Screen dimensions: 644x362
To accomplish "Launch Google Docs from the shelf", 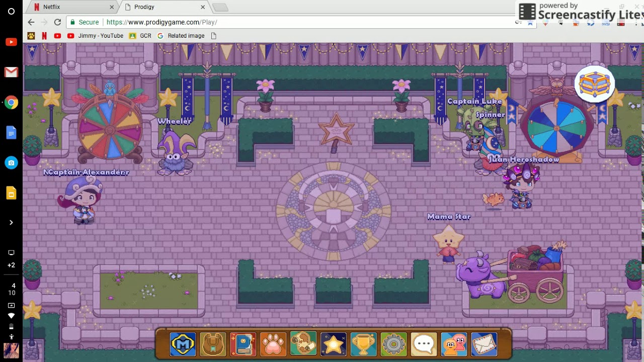I will click(x=11, y=133).
